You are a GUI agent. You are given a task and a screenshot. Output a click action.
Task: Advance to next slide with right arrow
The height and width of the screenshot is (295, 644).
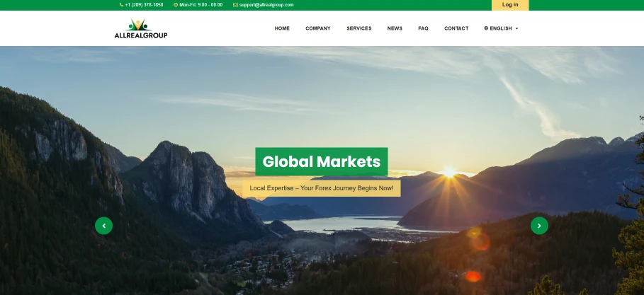(539, 226)
